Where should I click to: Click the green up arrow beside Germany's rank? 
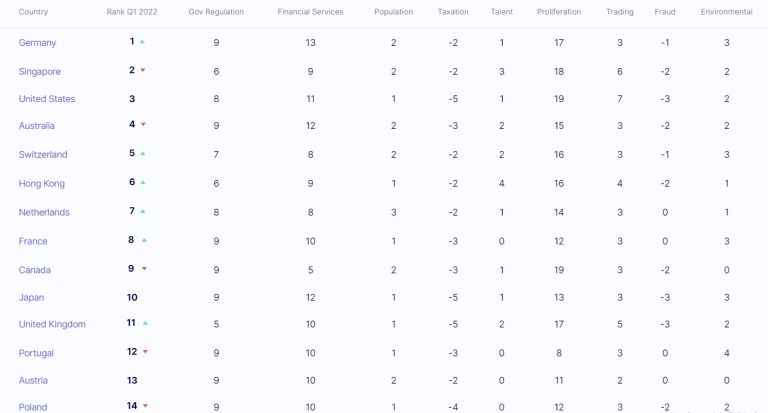tap(143, 42)
